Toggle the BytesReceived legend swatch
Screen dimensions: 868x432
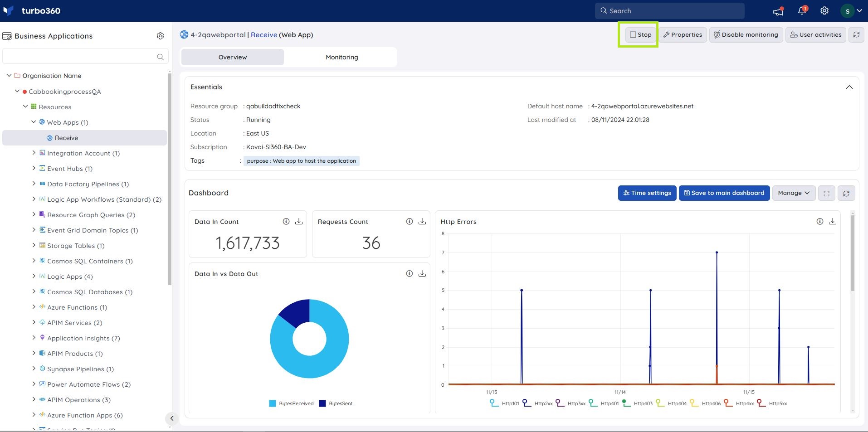click(x=273, y=403)
